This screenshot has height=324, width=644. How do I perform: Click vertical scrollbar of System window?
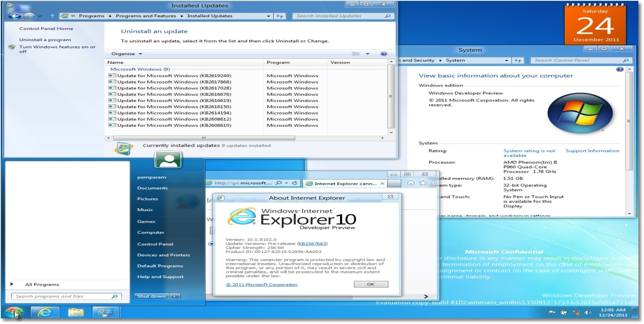click(x=629, y=121)
